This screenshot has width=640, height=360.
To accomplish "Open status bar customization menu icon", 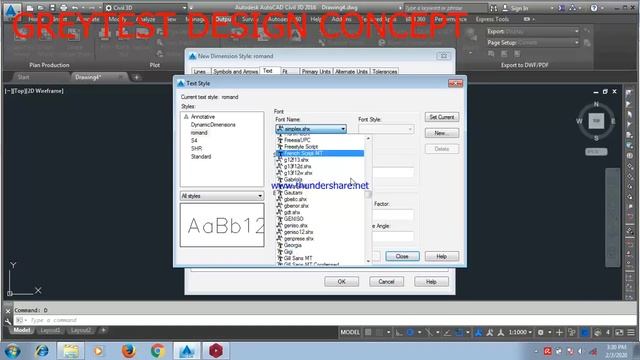I will point(631,332).
